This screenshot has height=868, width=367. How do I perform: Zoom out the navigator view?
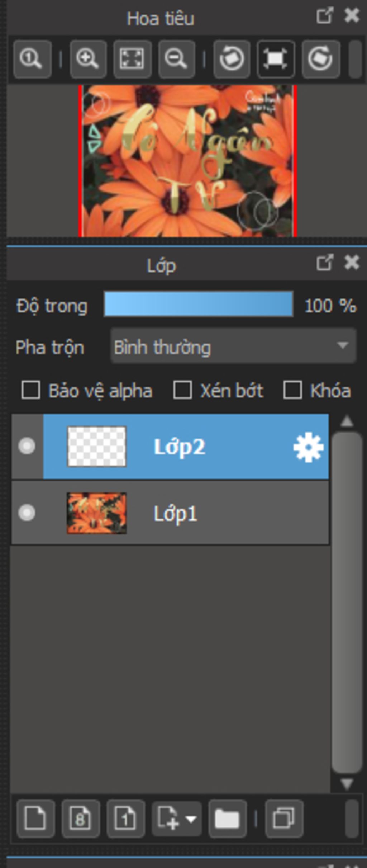pyautogui.click(x=177, y=59)
